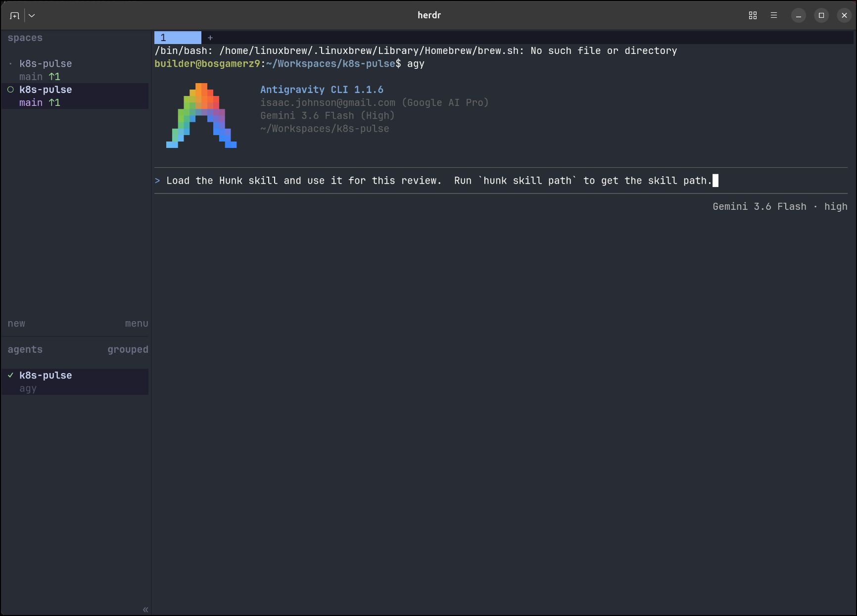Select tab 1 in the tab bar
This screenshot has height=616, width=857.
click(178, 38)
